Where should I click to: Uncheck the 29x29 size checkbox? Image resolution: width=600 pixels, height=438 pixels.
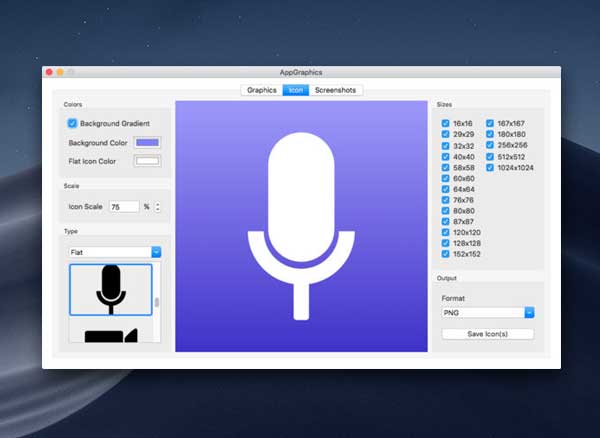click(445, 134)
